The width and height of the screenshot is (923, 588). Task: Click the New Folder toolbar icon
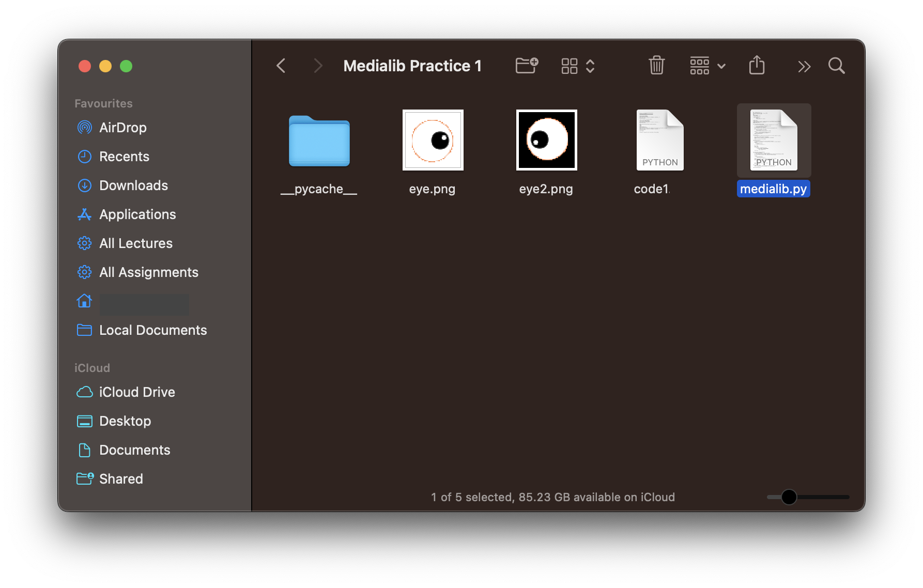(x=527, y=66)
